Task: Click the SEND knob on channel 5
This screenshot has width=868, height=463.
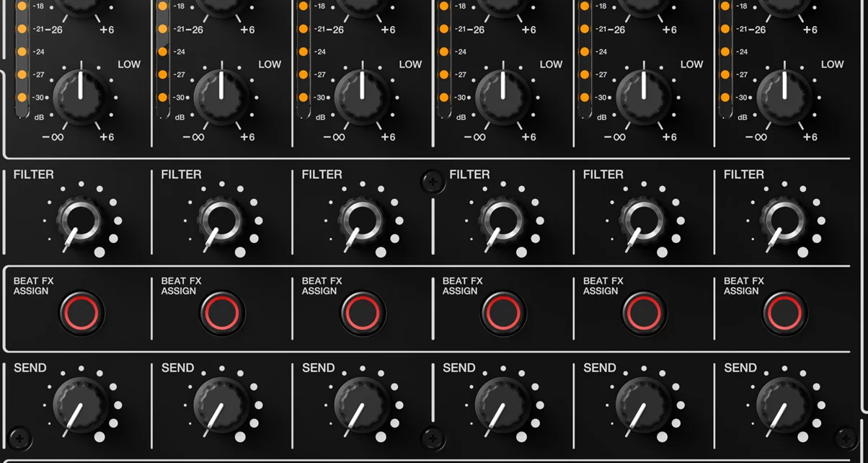Action: pos(643,405)
